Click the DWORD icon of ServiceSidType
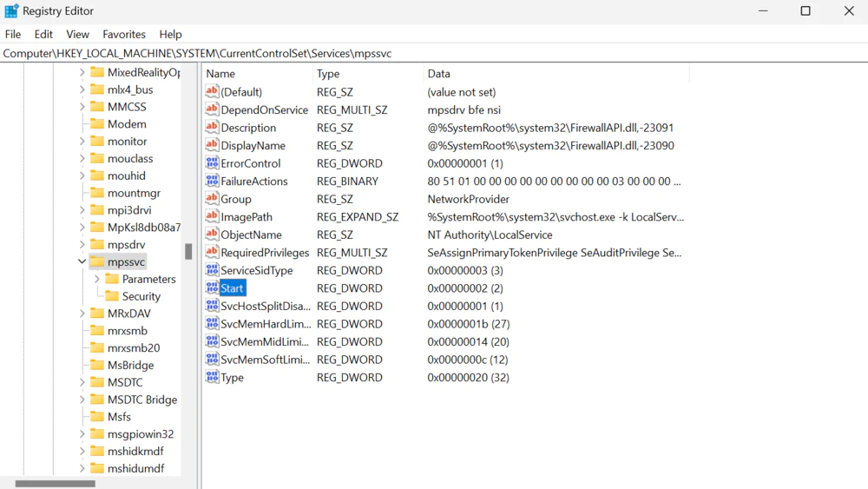 click(212, 270)
